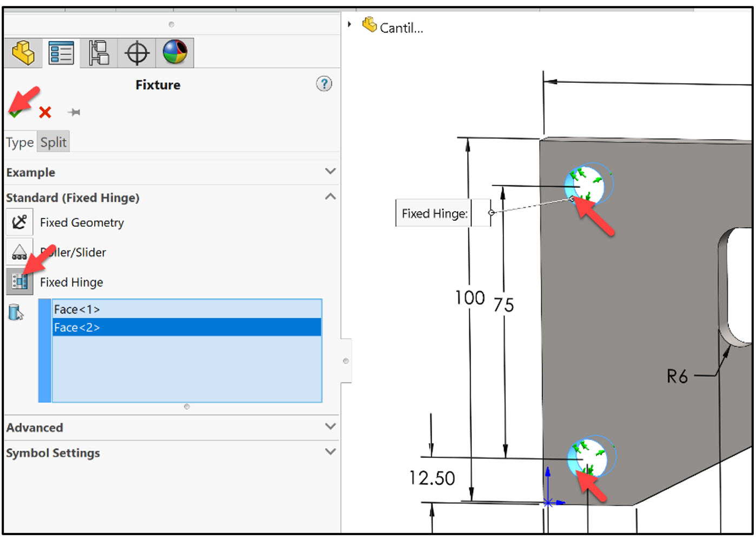Activate the Fixed Hinge fixture type

coord(19,281)
